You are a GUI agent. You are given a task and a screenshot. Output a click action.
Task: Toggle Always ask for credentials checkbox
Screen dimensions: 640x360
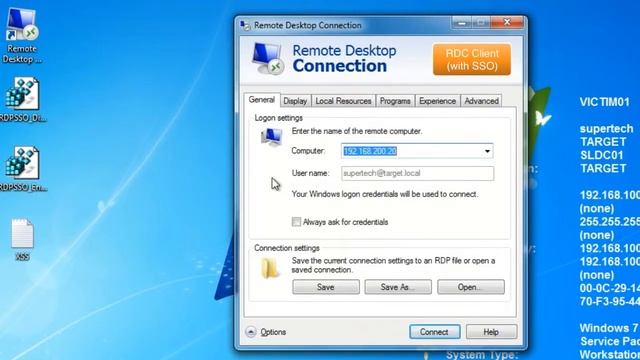[x=296, y=222]
